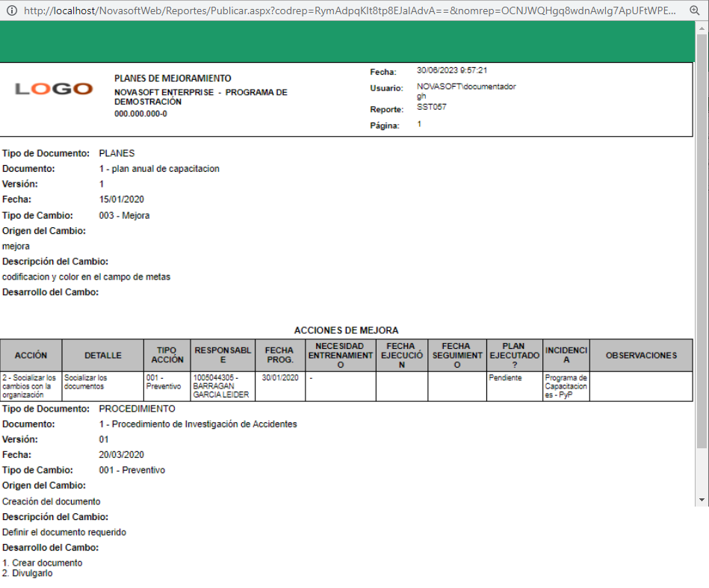This screenshot has width=709, height=588.
Task: Click the report code 'SST057'
Action: coord(431,107)
